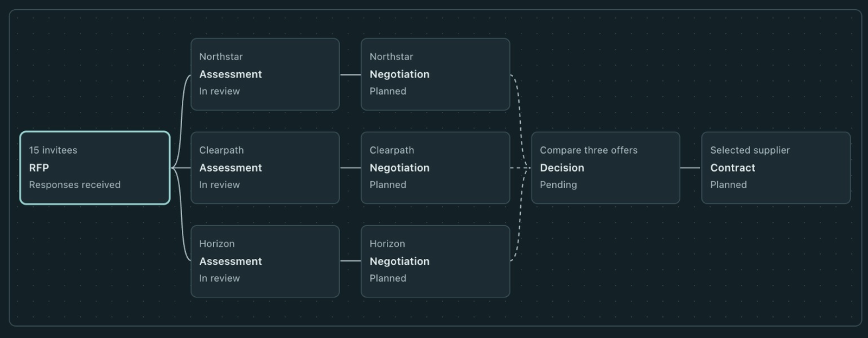
Task: Select the solid line linking Decision to Contract
Action: tap(691, 168)
